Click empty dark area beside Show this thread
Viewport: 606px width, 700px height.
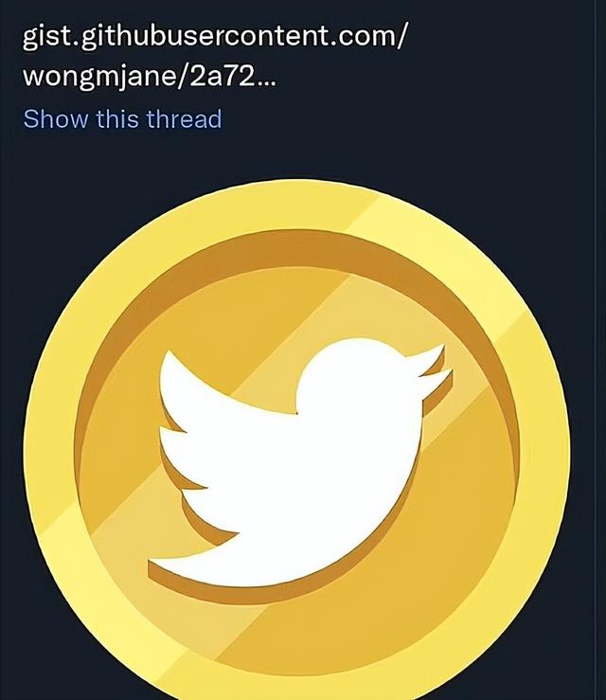click(401, 119)
